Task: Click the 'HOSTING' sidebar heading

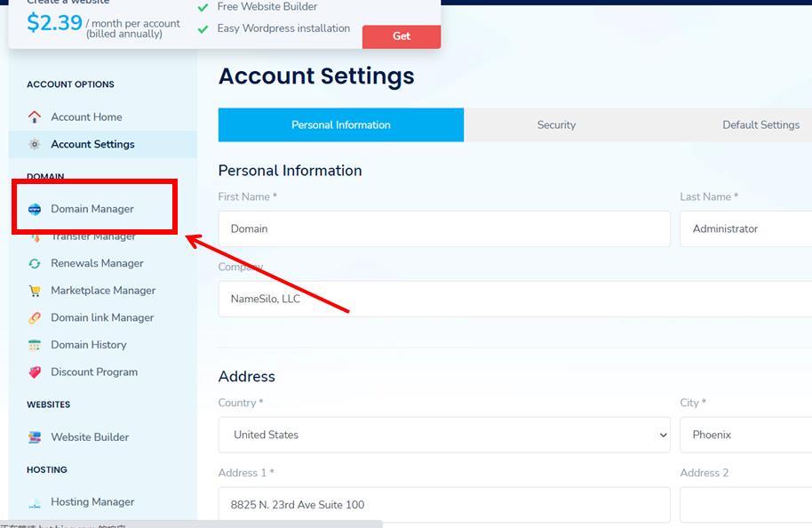Action: coord(47,470)
